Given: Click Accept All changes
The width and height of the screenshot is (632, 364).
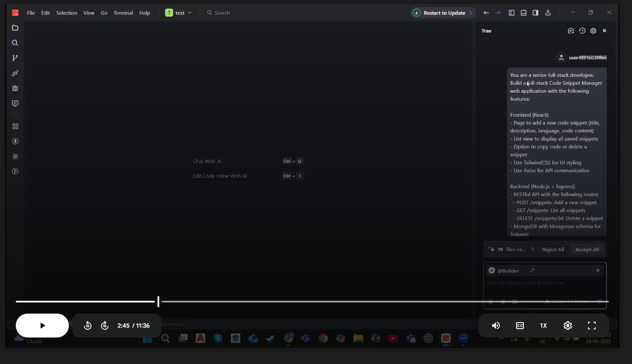Looking at the screenshot, I should [587, 250].
